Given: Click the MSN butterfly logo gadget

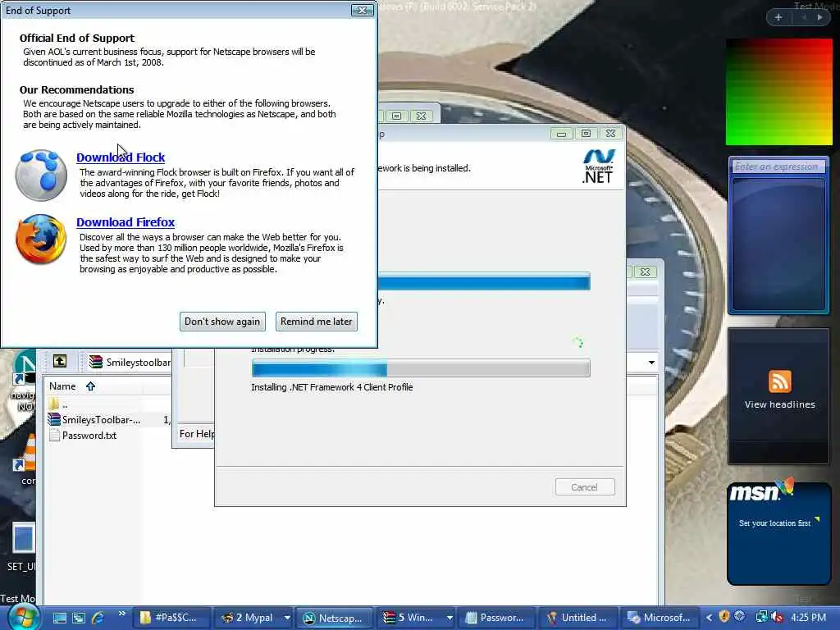Looking at the screenshot, I should [x=761, y=490].
